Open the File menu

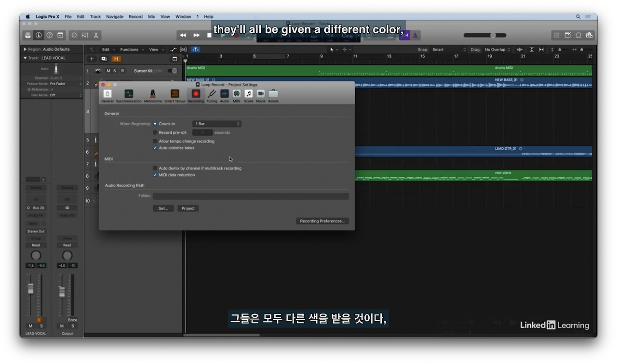[x=68, y=16]
